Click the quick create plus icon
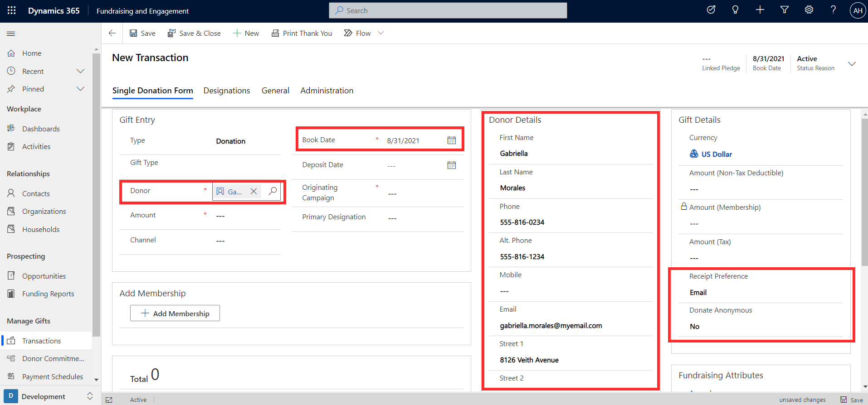This screenshot has height=405, width=868. click(760, 10)
